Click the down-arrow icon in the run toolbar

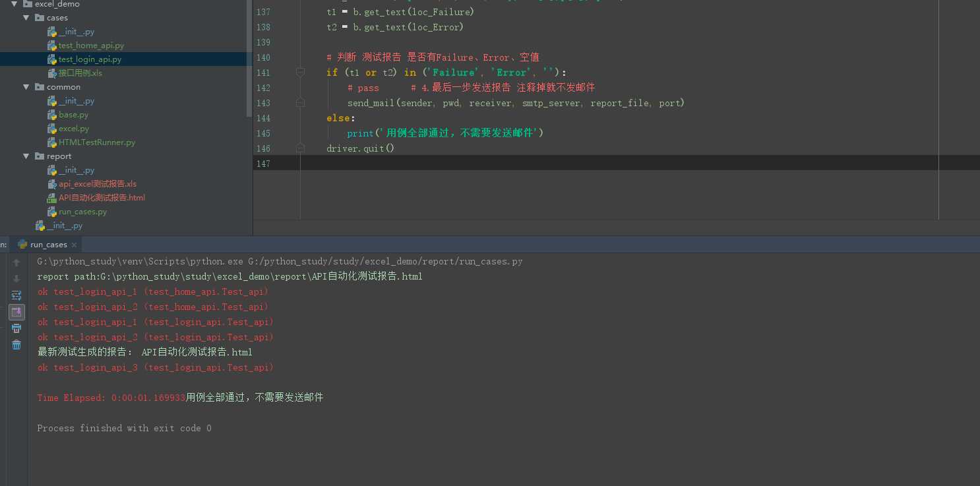tap(16, 279)
